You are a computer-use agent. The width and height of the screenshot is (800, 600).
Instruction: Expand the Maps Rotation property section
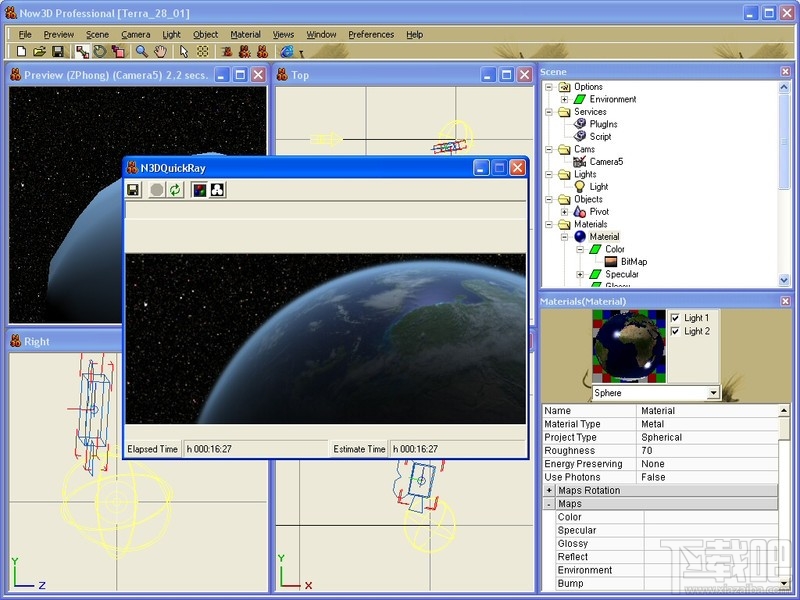click(549, 491)
